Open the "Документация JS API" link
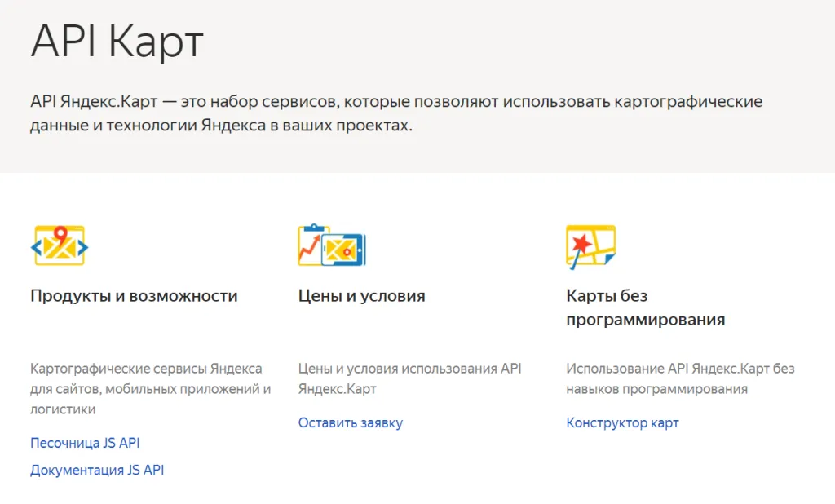835x504 pixels. pos(97,470)
